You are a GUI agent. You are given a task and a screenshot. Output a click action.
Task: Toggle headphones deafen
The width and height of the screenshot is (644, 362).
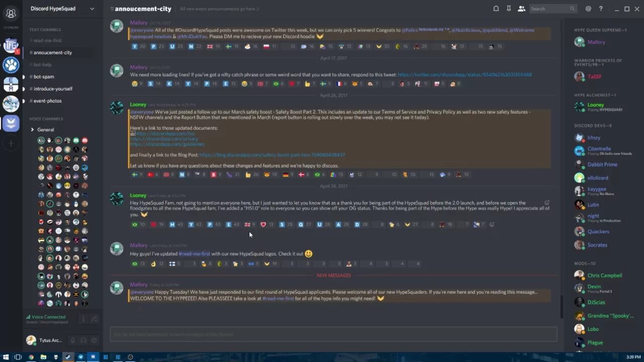click(83, 340)
